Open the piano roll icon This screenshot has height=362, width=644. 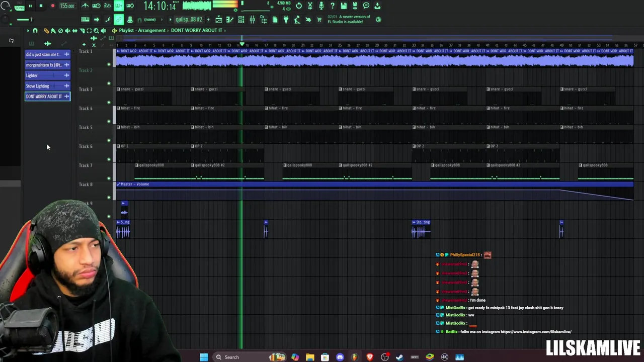click(x=230, y=20)
